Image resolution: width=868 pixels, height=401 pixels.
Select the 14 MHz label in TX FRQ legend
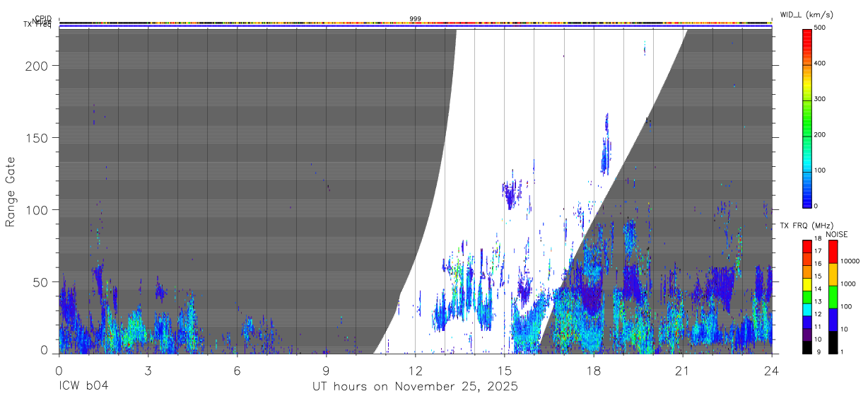click(x=819, y=289)
